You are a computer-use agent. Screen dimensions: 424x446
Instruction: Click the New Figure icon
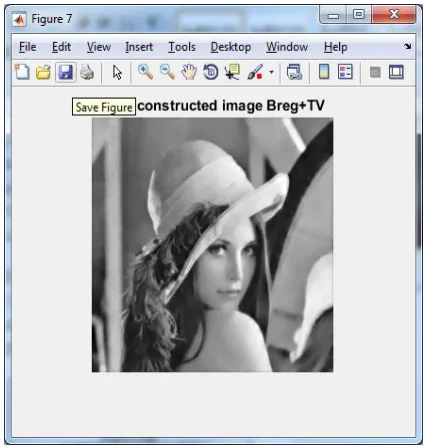point(22,72)
